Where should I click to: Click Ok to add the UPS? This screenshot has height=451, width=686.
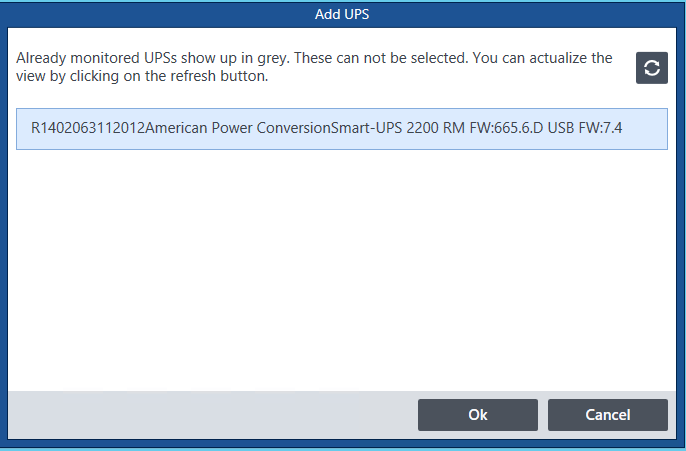[x=478, y=415]
